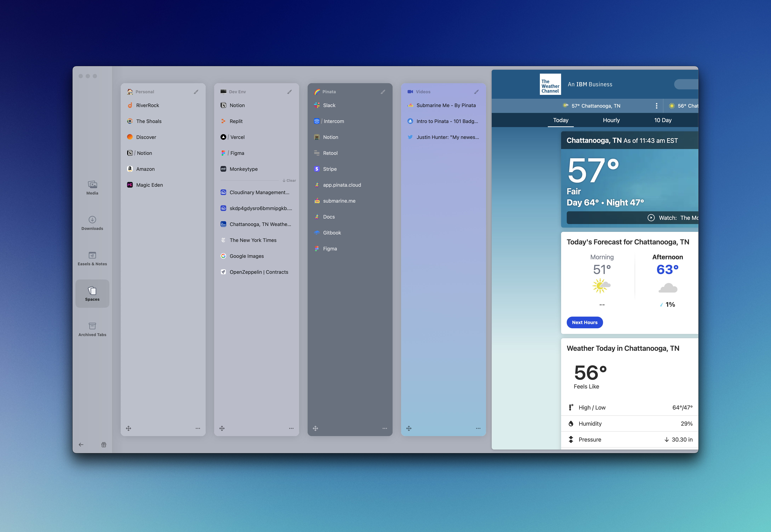
Task: Open the Replit tab in Dev Env
Action: coord(256,121)
